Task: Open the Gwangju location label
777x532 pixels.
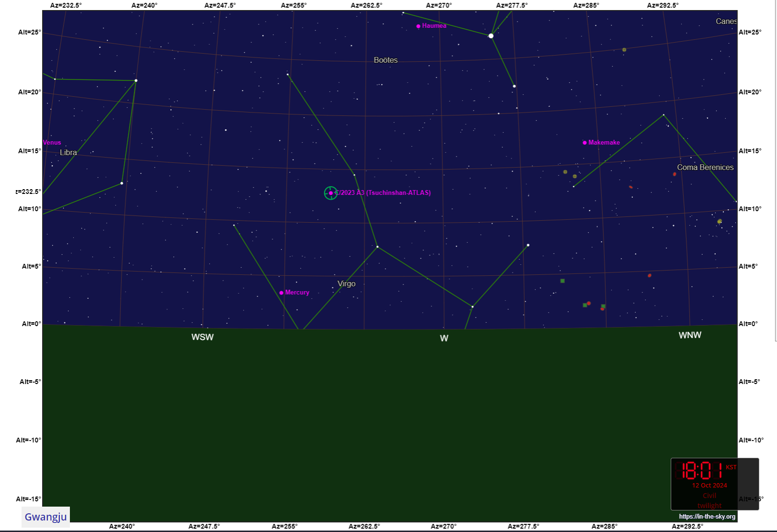Action: coord(46,517)
